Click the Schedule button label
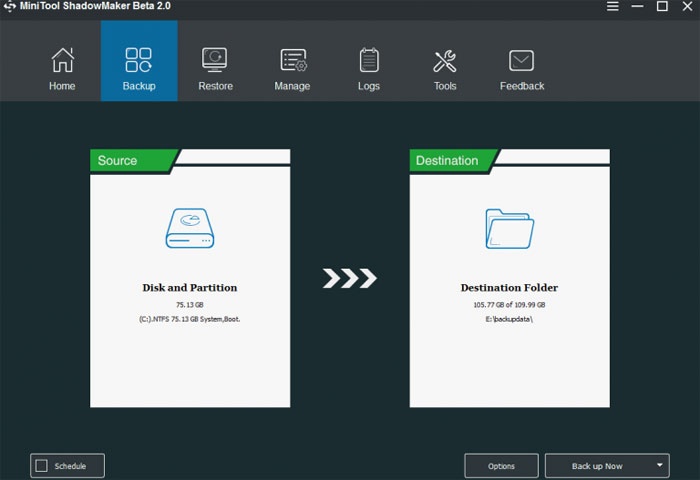Viewport: 700px width, 480px height. [70, 466]
